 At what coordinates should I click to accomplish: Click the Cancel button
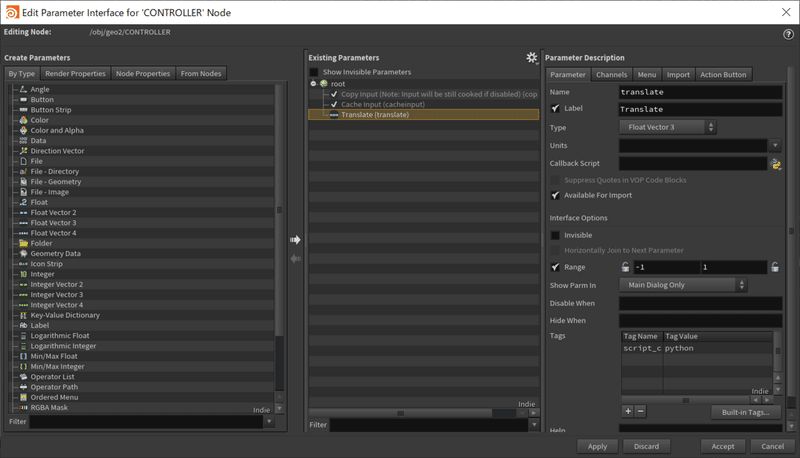point(772,446)
